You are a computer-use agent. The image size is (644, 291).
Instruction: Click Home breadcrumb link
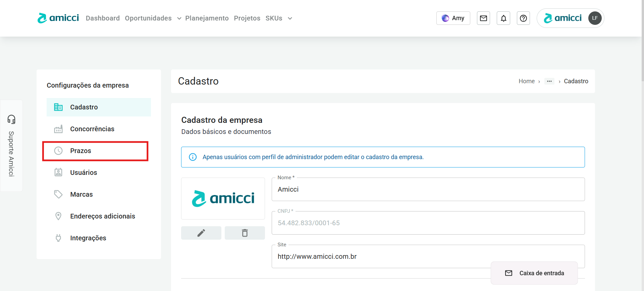click(x=526, y=81)
